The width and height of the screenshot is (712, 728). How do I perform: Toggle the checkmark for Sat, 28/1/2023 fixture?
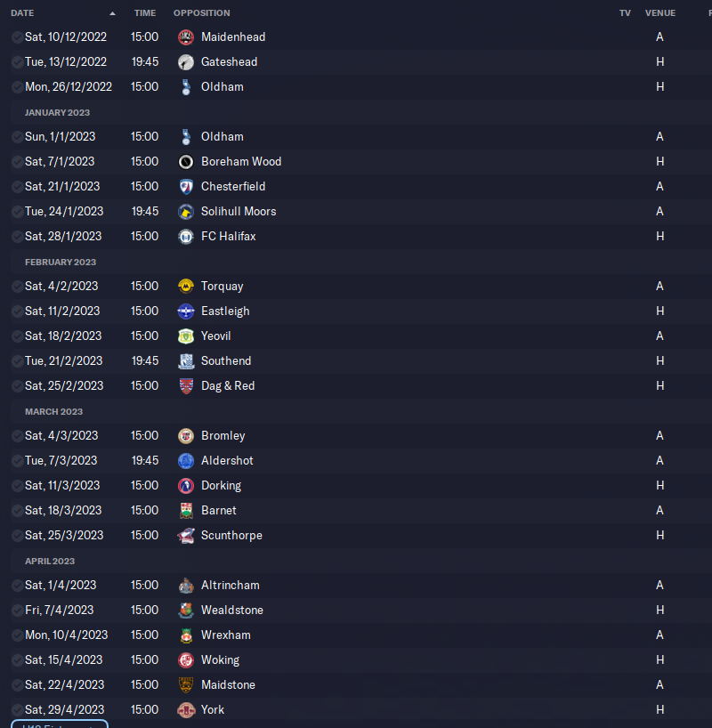17,237
